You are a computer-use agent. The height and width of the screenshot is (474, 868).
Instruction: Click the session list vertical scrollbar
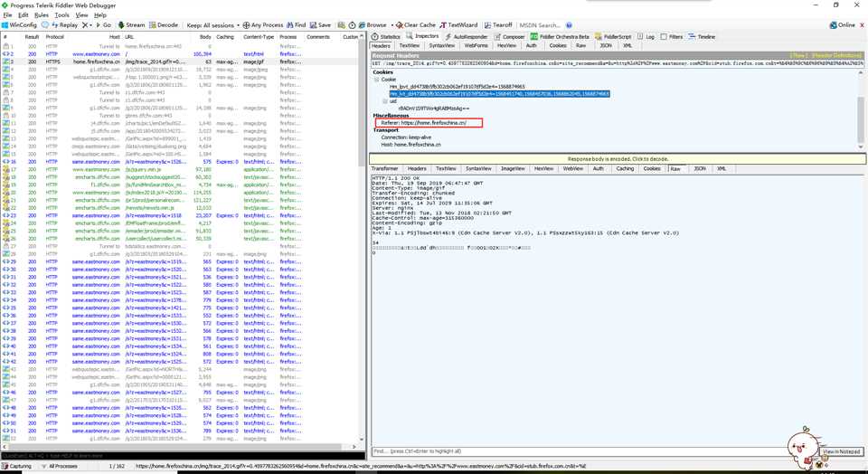pyautogui.click(x=362, y=238)
